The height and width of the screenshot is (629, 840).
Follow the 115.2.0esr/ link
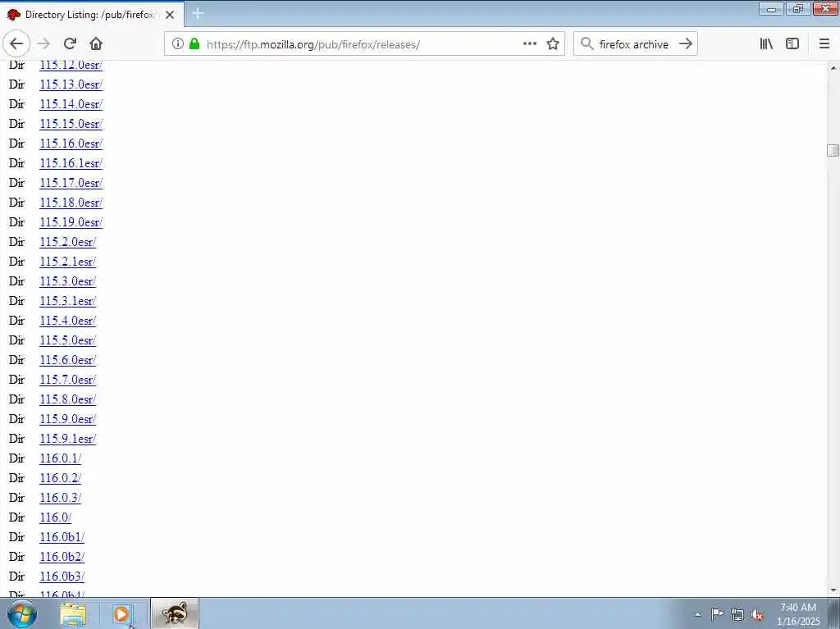67,242
